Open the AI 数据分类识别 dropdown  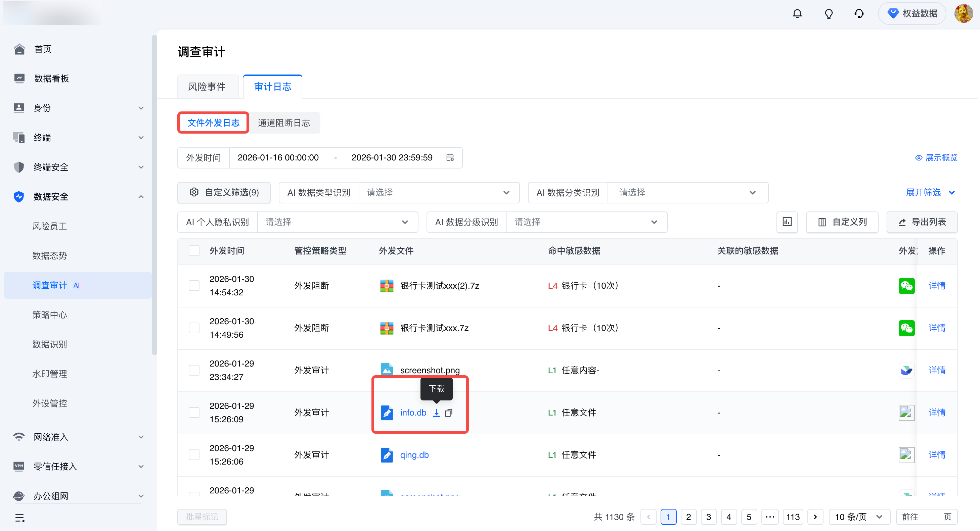pyautogui.click(x=688, y=192)
